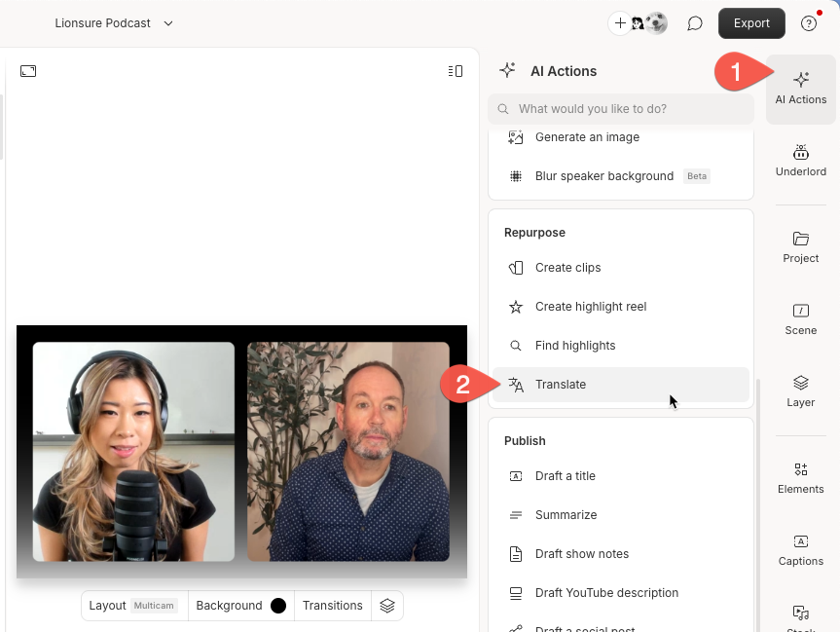Select the man speaker video frame
840x632 pixels.
(348, 451)
